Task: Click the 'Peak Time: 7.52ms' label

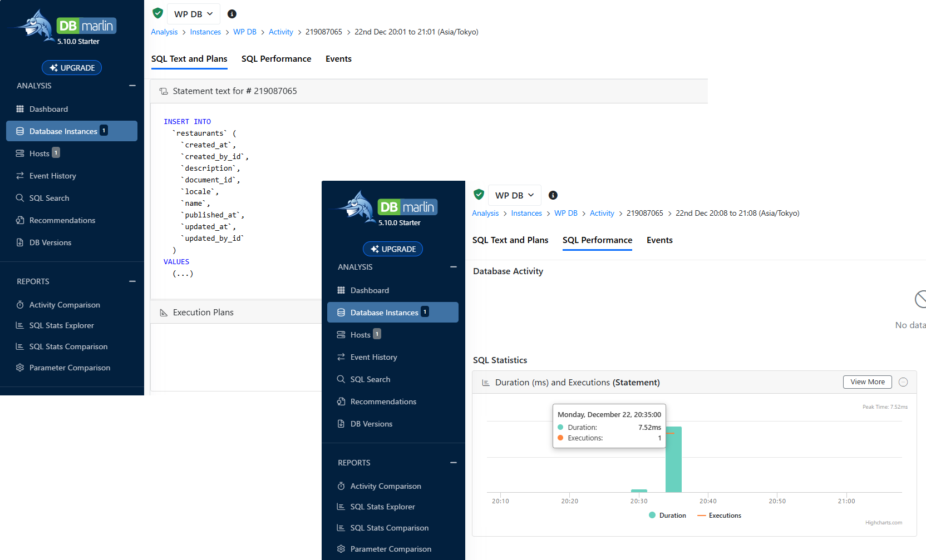Action: [x=885, y=407]
